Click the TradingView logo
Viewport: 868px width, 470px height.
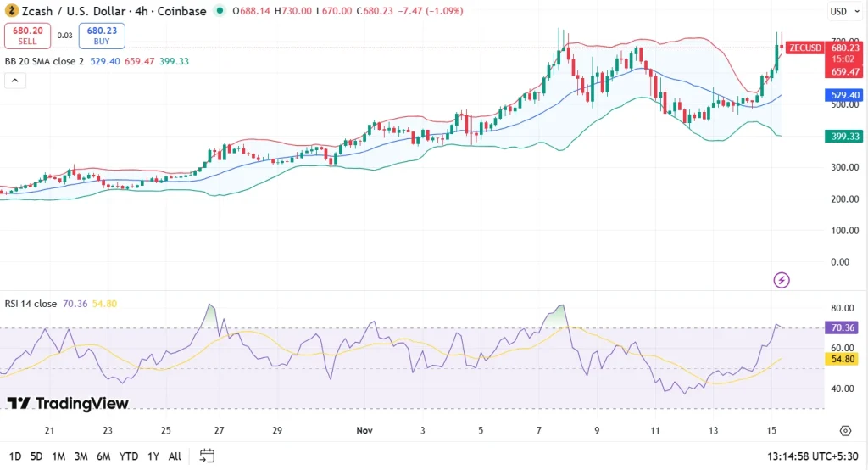tap(68, 403)
